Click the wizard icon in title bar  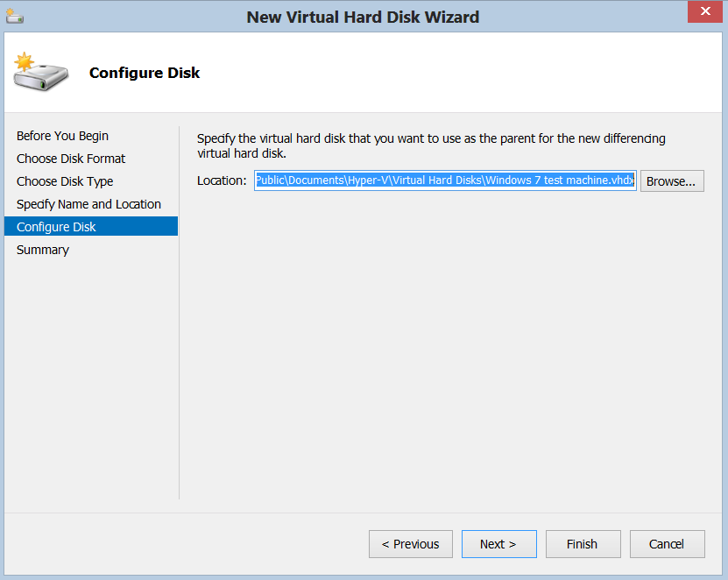click(14, 17)
